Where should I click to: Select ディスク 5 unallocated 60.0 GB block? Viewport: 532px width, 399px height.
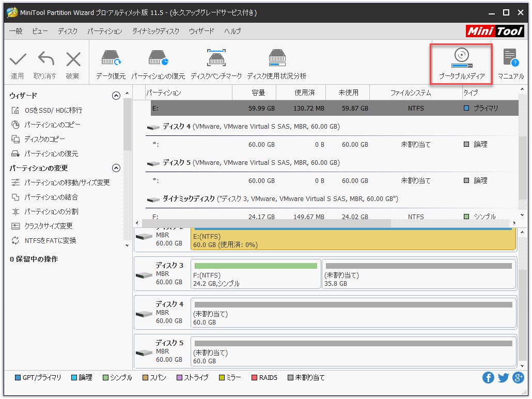click(353, 352)
